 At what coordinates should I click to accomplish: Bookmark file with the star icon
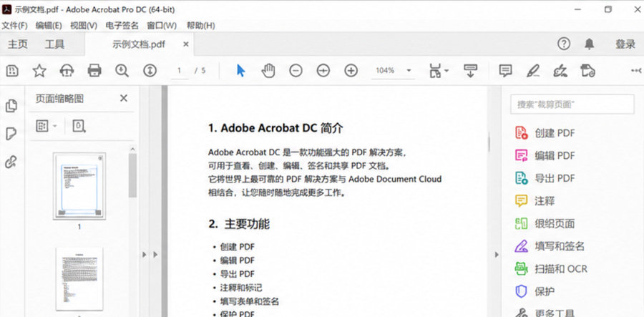(39, 71)
